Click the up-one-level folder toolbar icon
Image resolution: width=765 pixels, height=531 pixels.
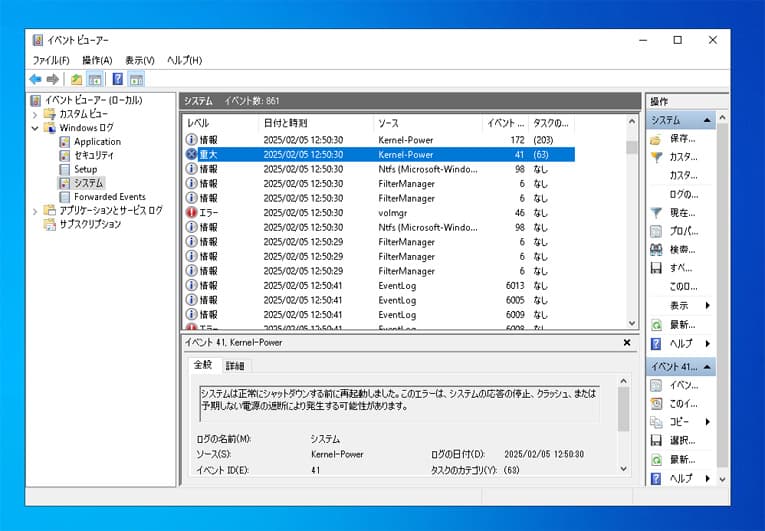pyautogui.click(x=76, y=79)
